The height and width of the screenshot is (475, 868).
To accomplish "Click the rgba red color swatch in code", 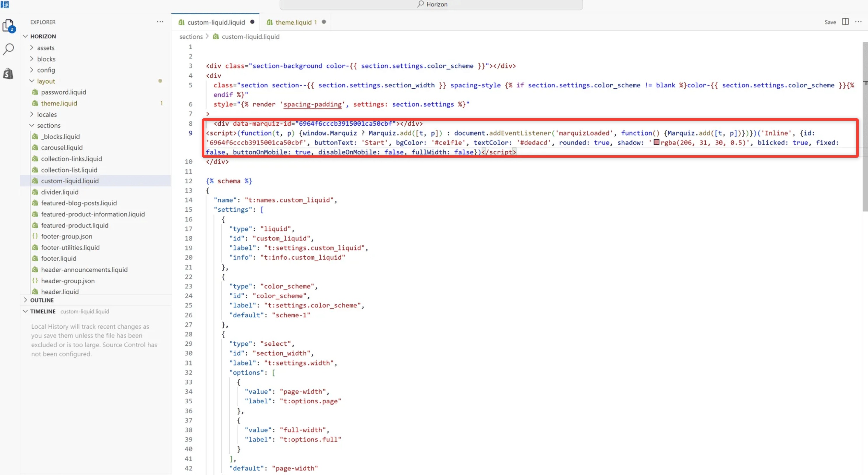I will click(x=656, y=142).
